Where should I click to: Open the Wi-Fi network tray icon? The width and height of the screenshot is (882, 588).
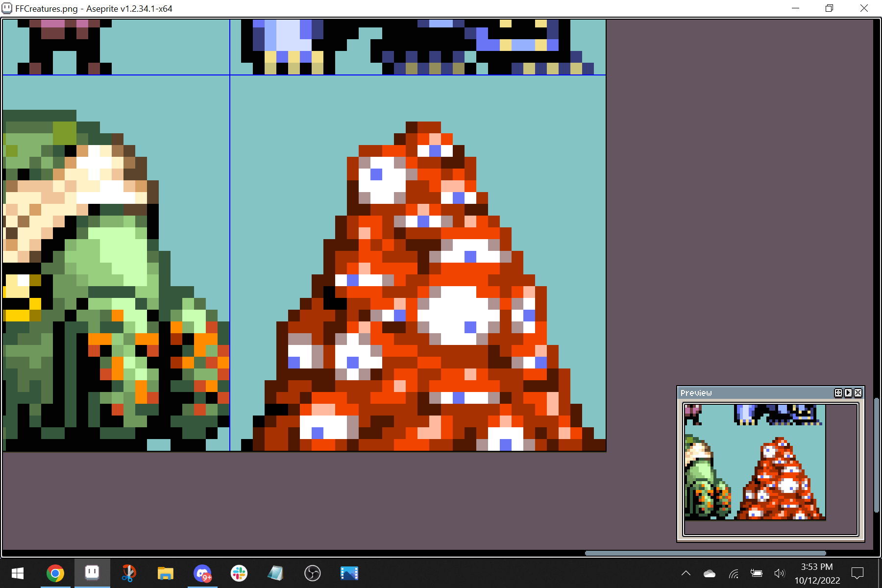pos(734,574)
